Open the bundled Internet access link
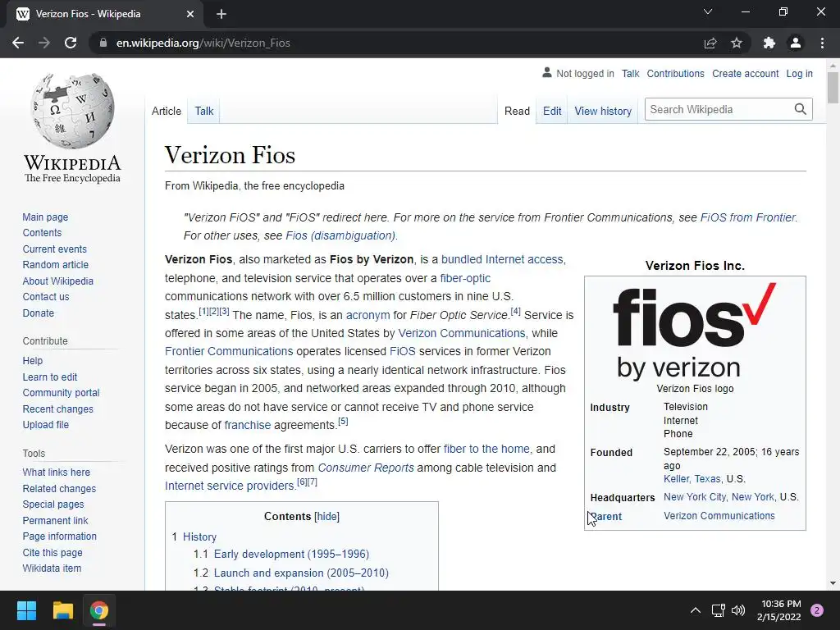Viewport: 840px width, 630px height. (x=502, y=259)
